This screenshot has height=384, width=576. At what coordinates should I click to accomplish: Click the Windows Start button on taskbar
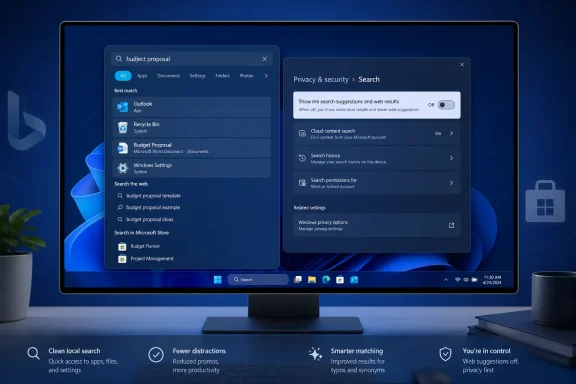[218, 280]
